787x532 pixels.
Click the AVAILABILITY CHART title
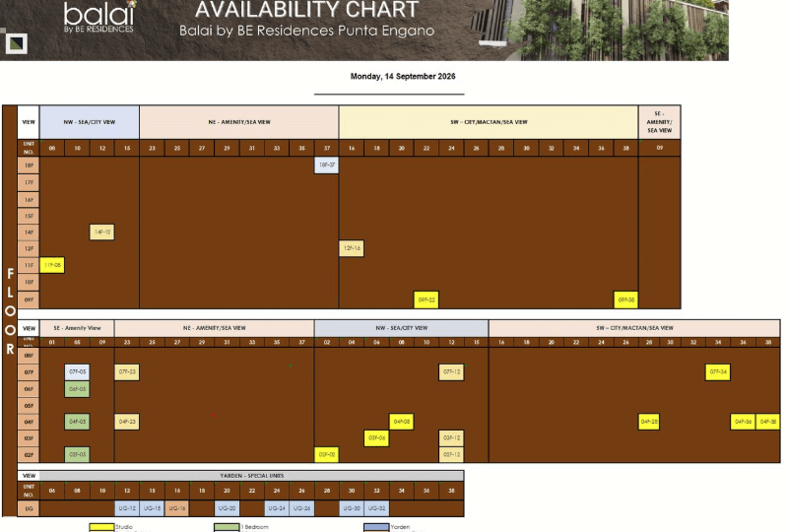[x=306, y=10]
